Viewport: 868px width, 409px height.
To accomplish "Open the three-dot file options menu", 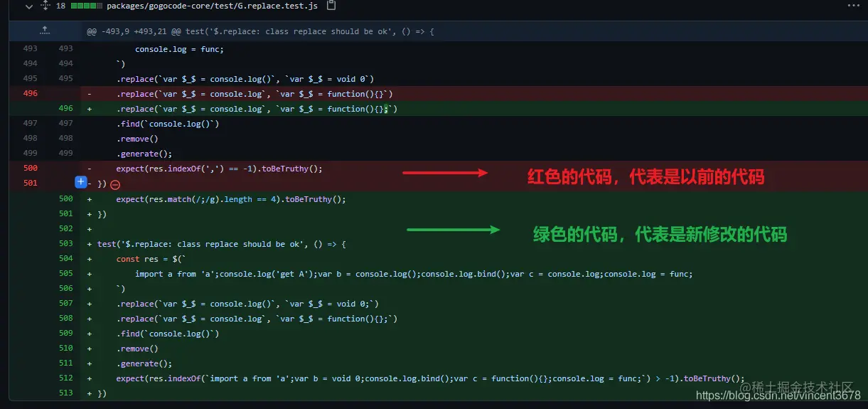I will click(x=853, y=6).
